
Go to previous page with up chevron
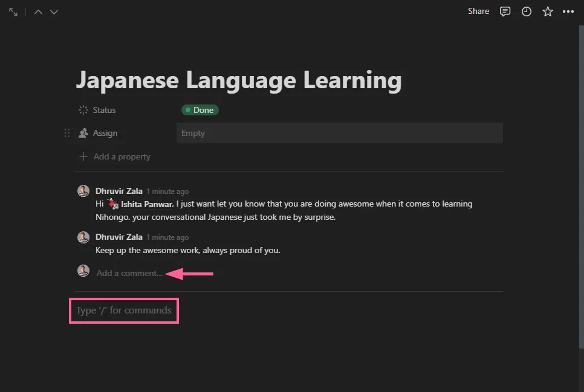point(38,12)
